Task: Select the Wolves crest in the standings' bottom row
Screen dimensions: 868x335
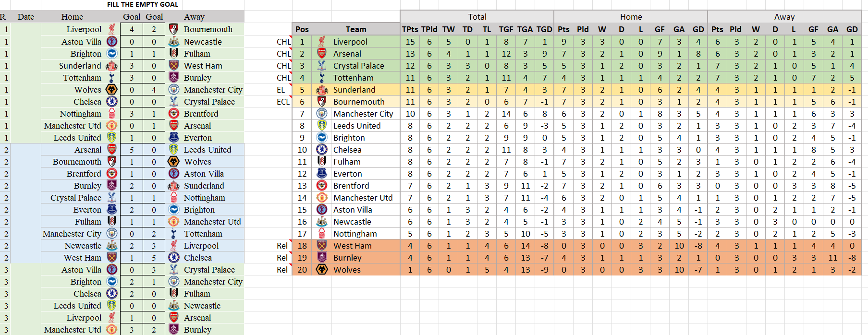Action: click(322, 270)
